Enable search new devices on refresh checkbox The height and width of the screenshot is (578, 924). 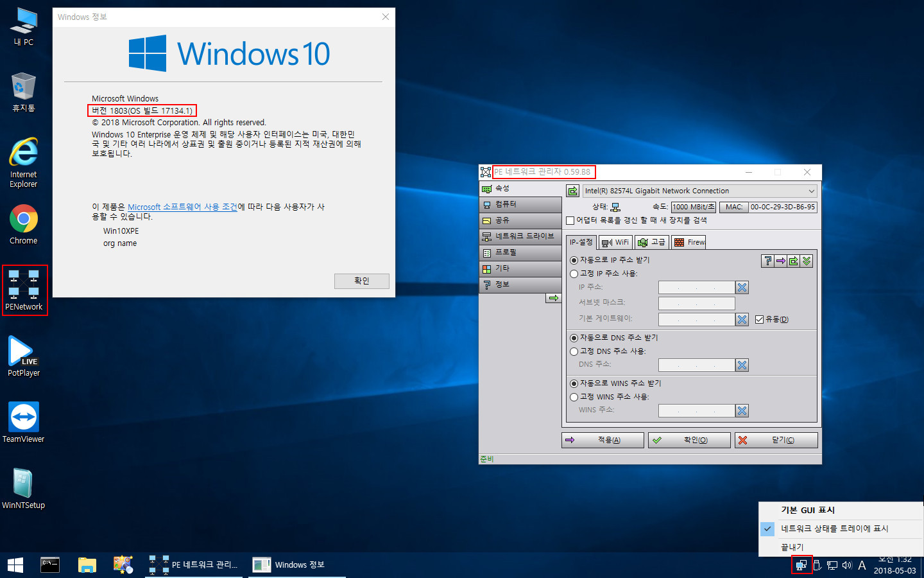(570, 220)
